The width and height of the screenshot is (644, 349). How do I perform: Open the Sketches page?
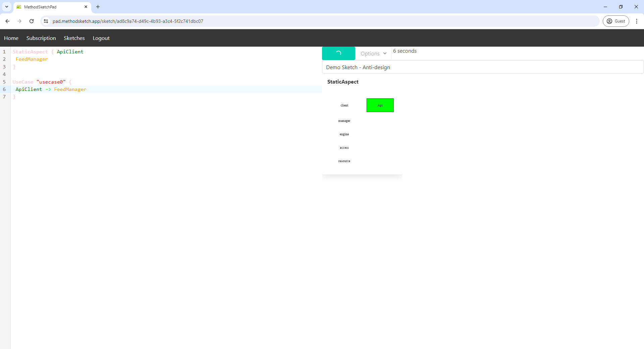(x=74, y=38)
